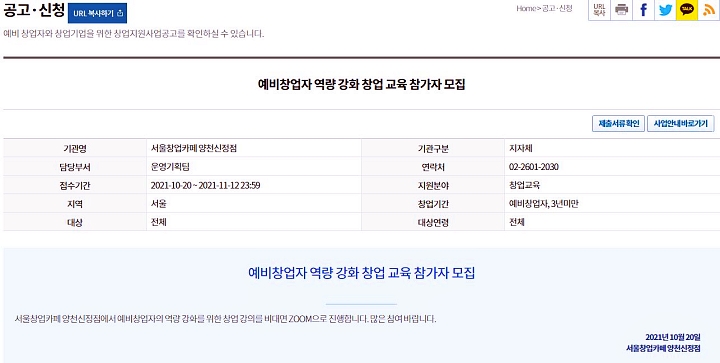Select the 공고·신청 page heading

pos(34,11)
